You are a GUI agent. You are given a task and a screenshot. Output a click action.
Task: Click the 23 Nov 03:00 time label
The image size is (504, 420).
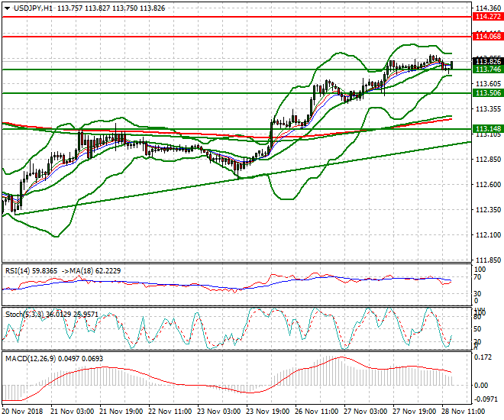219,412
